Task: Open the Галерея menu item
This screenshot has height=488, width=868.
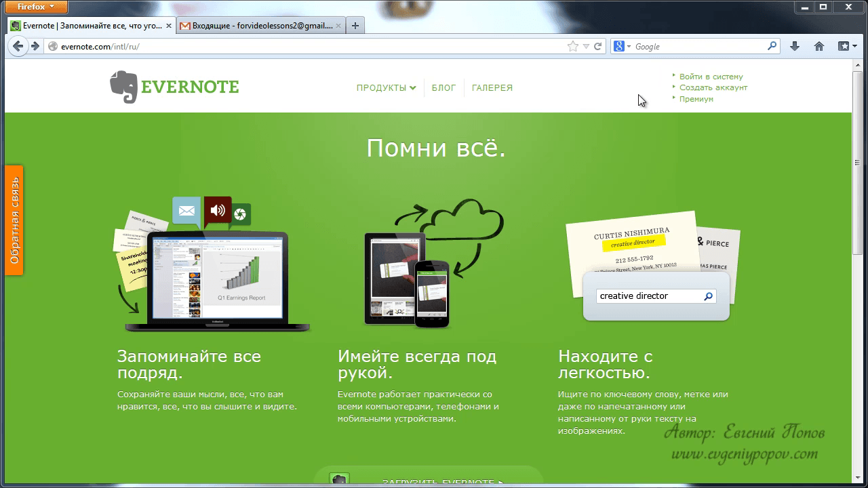Action: tap(492, 87)
